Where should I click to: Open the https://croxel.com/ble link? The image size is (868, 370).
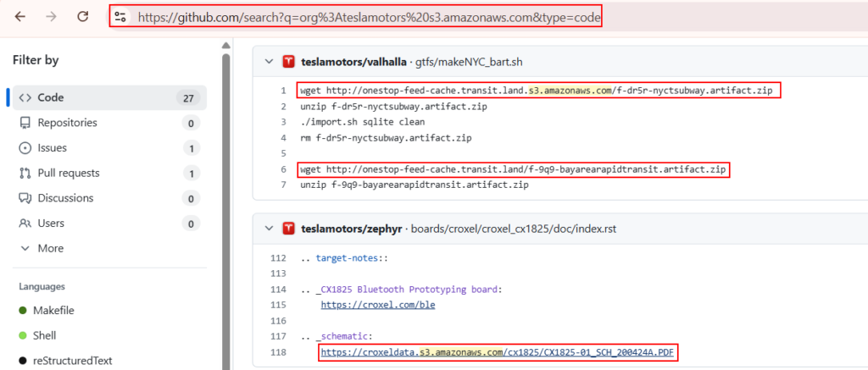(x=378, y=304)
